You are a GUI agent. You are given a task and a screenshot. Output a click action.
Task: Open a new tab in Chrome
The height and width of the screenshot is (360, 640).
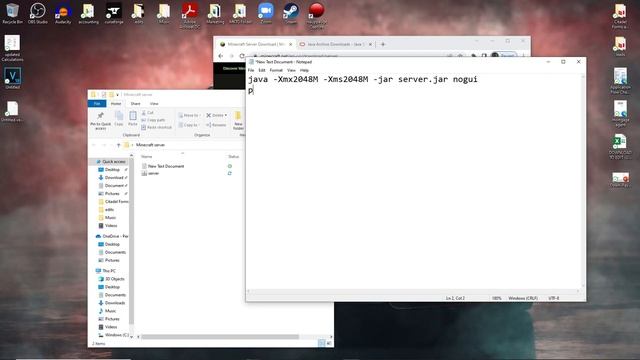pyautogui.click(x=383, y=44)
